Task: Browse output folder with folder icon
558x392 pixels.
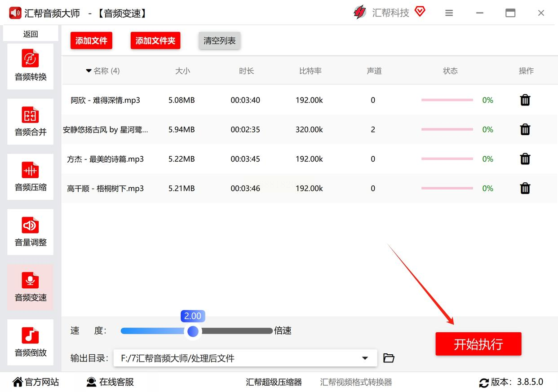Action: point(389,358)
